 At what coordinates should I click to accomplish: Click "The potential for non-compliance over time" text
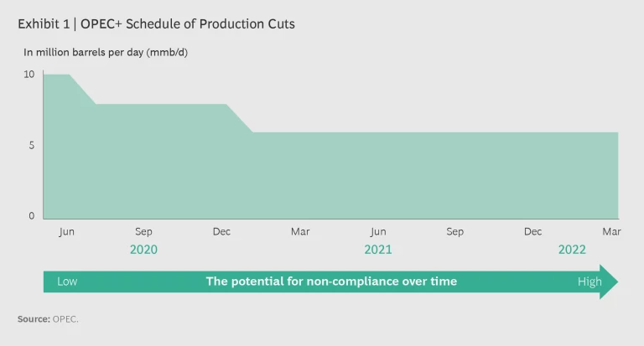tap(331, 281)
